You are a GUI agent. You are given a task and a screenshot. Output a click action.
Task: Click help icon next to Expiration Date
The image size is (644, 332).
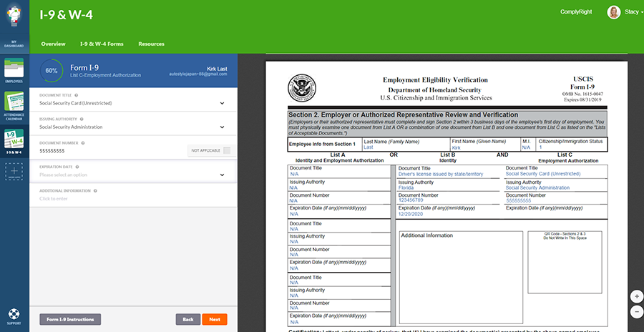coord(77,167)
